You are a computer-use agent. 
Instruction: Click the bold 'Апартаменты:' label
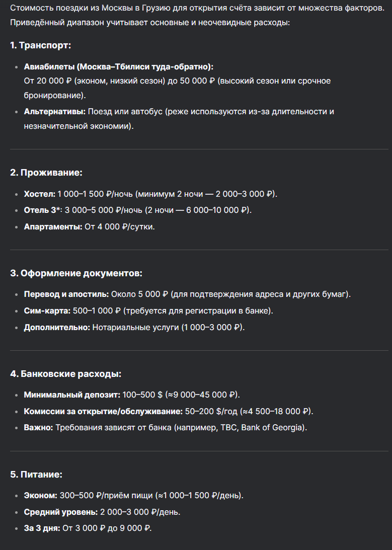(53, 227)
